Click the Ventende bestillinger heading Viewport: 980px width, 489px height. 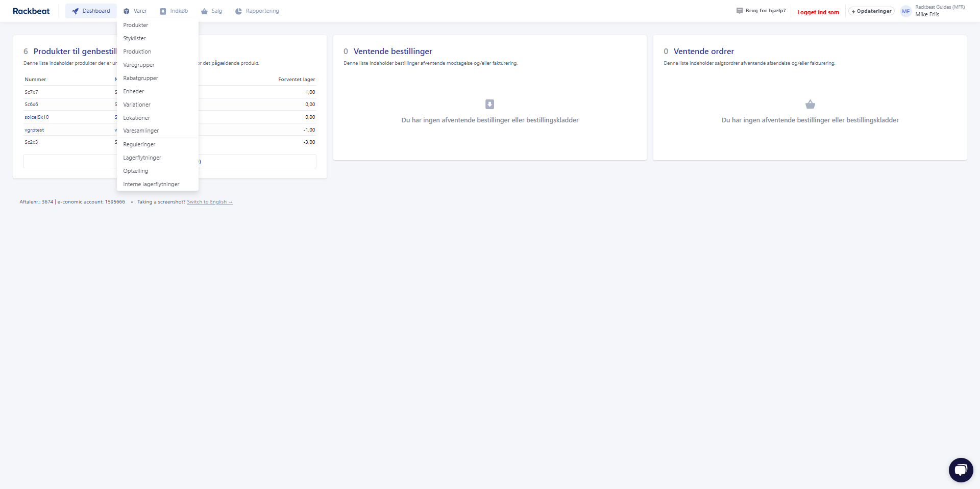[x=393, y=52]
